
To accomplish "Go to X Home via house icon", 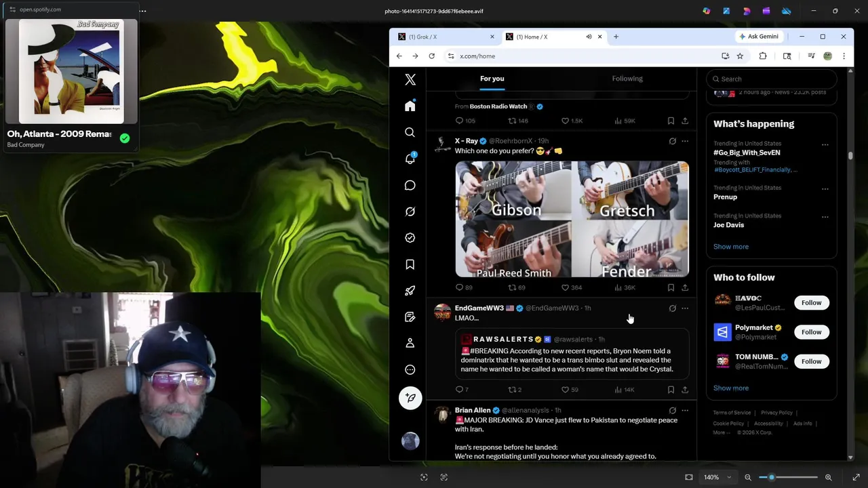I will point(410,106).
